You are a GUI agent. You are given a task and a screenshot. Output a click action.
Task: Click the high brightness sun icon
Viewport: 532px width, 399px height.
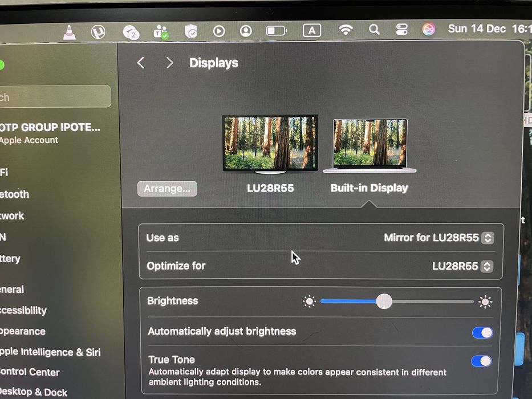485,302
